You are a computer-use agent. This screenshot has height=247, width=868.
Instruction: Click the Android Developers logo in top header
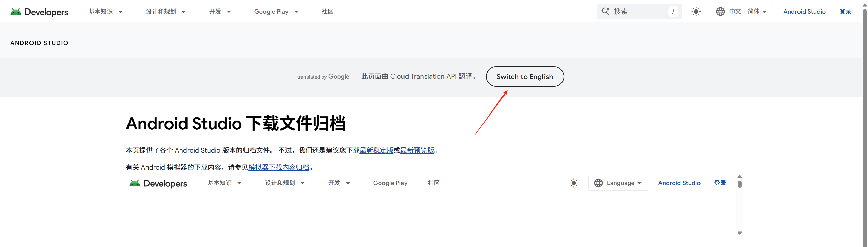[x=39, y=12]
